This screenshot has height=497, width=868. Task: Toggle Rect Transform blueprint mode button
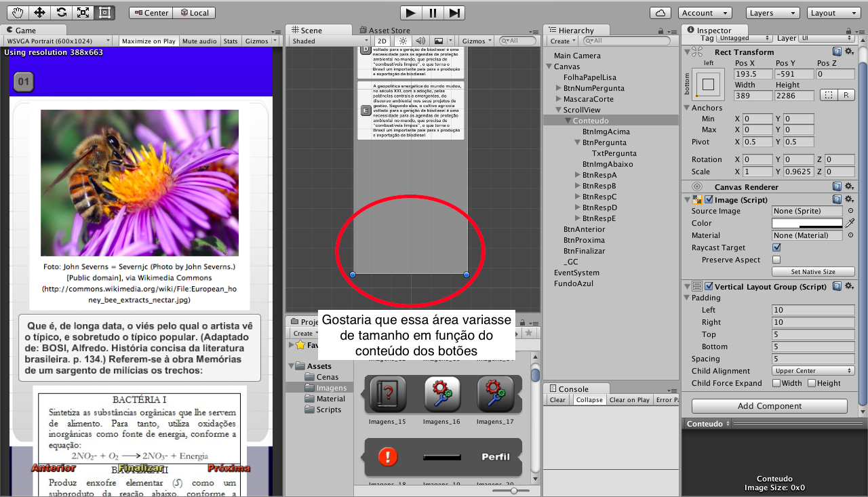828,96
